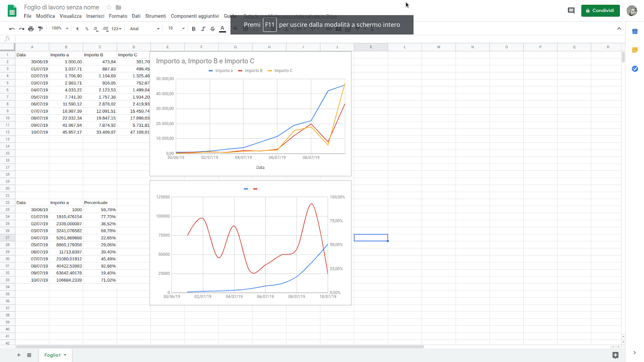This screenshot has width=644, height=362.
Task: Open the 100% zoom dropdown
Action: [60, 28]
